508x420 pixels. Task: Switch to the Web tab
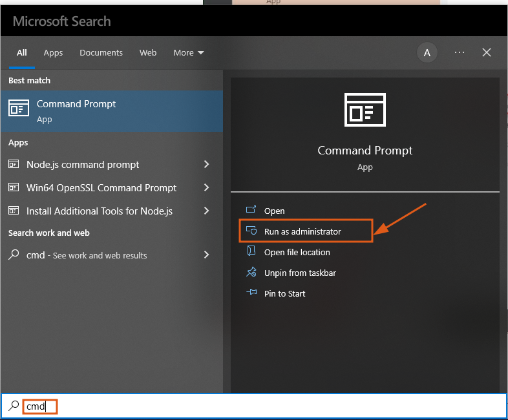click(x=148, y=52)
